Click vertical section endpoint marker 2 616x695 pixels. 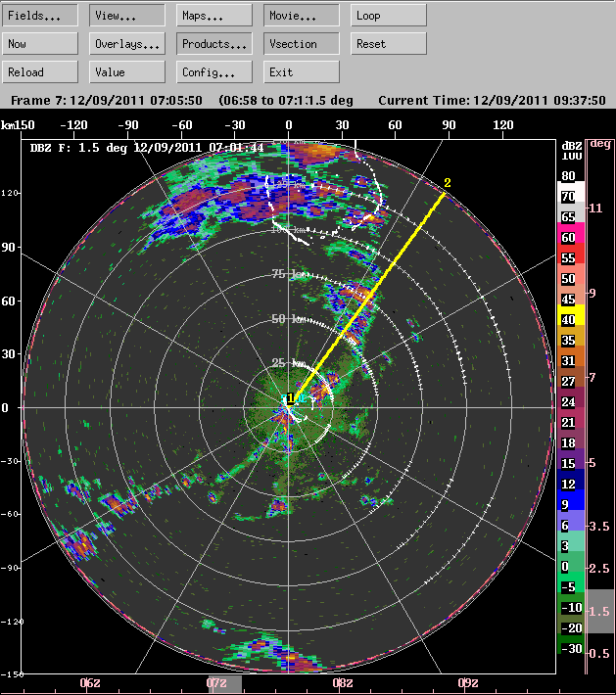point(448,183)
